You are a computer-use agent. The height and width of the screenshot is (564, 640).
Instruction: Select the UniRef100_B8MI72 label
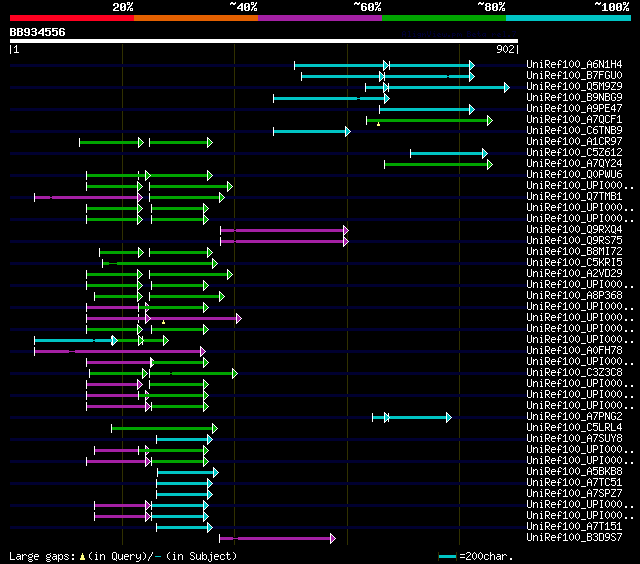tap(574, 251)
